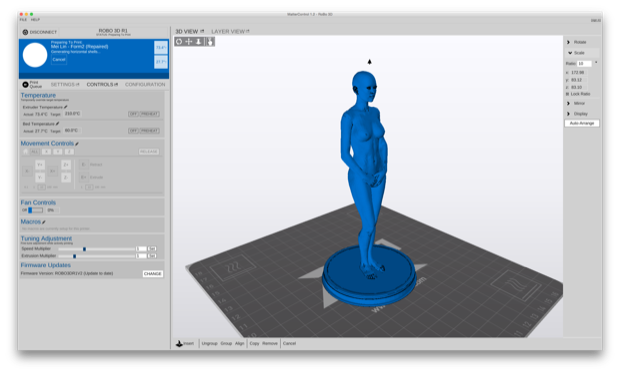Preheat the extruder
This screenshot has height=374, width=620.
[x=149, y=114]
